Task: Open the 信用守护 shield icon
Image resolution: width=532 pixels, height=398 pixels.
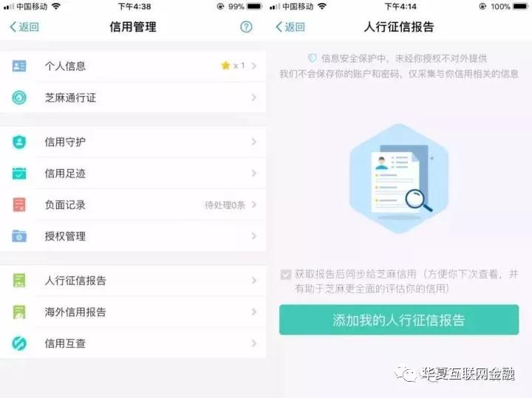Action: click(19, 142)
